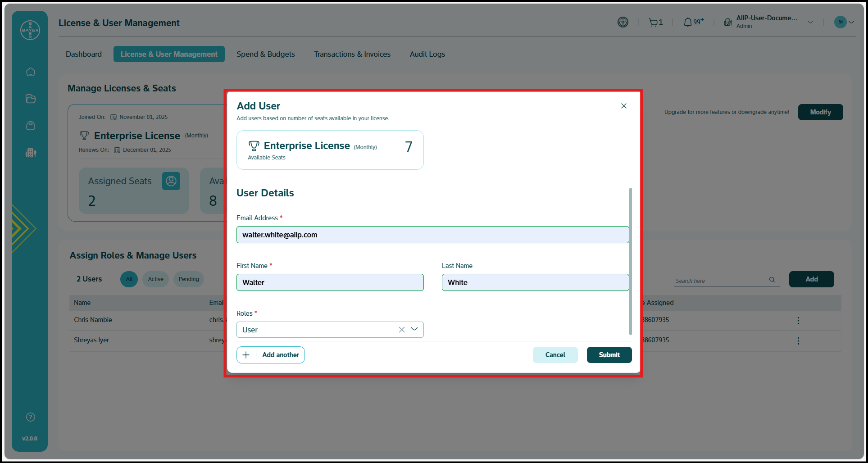868x463 pixels.
Task: Open the notifications bell icon
Action: (688, 22)
